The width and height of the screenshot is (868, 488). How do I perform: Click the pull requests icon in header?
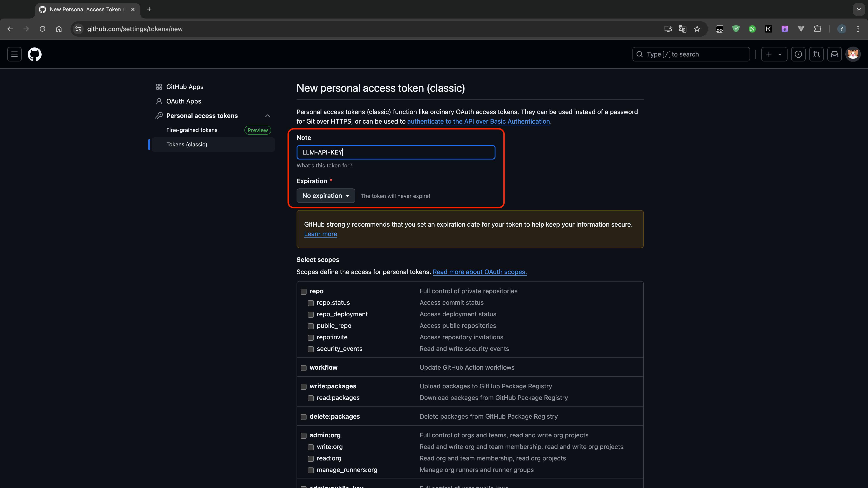click(x=816, y=54)
